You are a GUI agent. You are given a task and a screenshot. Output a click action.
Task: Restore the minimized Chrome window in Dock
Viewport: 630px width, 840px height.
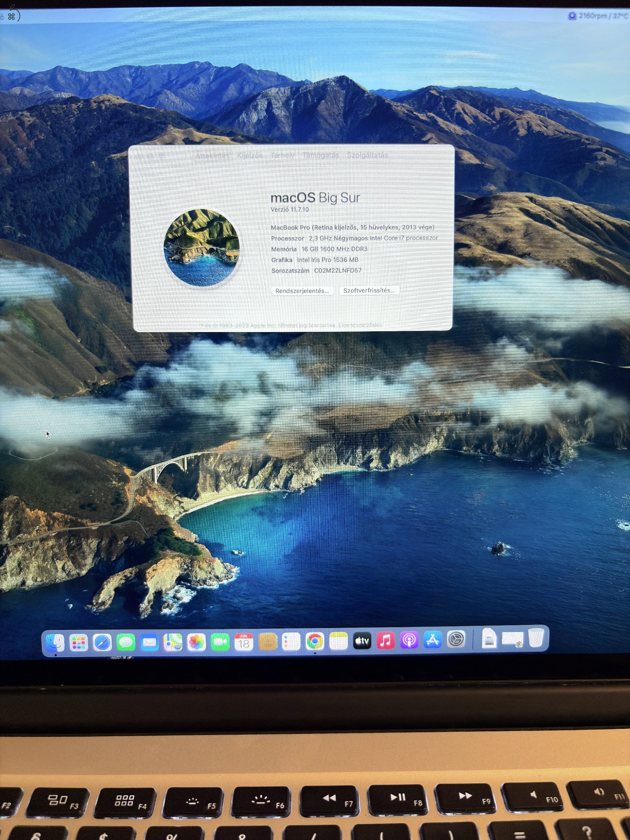pos(513,640)
